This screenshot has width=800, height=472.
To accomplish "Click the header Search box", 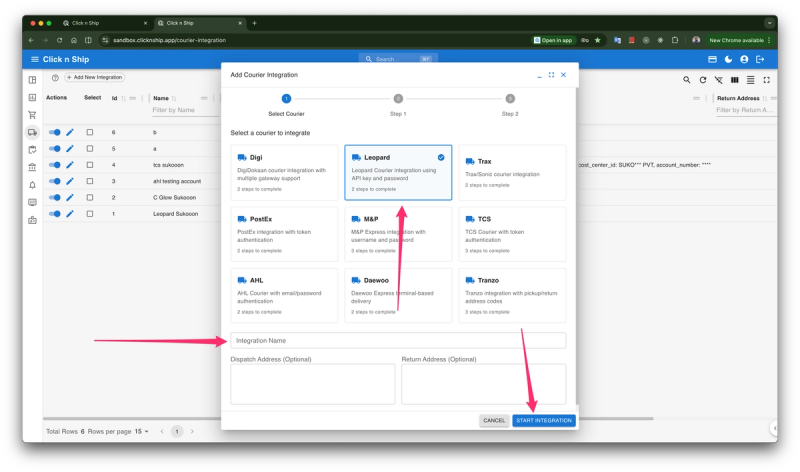I will pyautogui.click(x=398, y=59).
